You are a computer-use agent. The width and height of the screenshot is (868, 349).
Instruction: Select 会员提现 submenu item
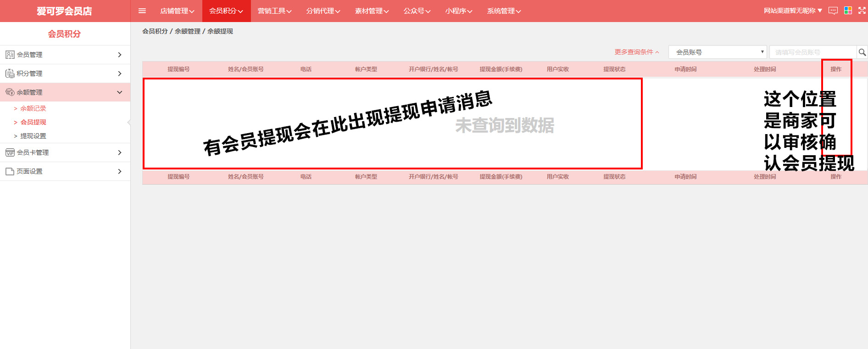point(33,122)
